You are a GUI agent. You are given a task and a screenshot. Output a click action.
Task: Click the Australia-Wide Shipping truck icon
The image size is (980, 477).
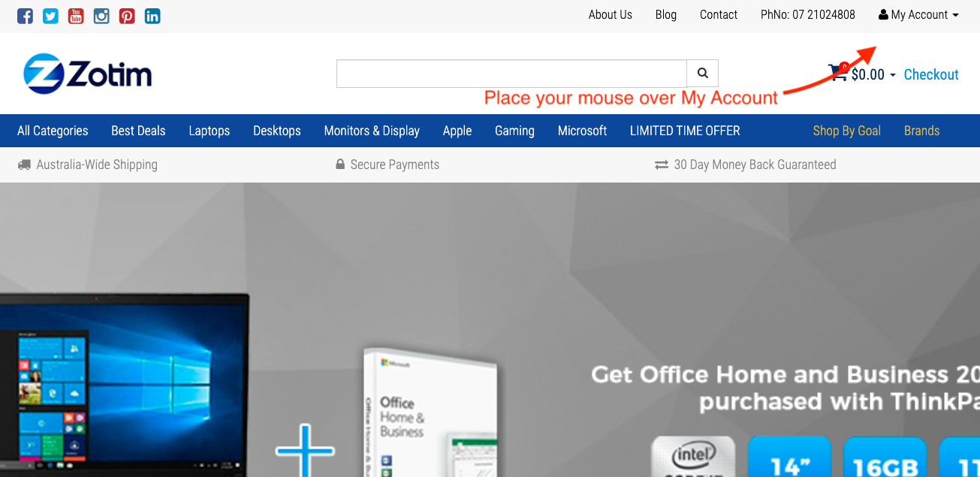point(25,165)
